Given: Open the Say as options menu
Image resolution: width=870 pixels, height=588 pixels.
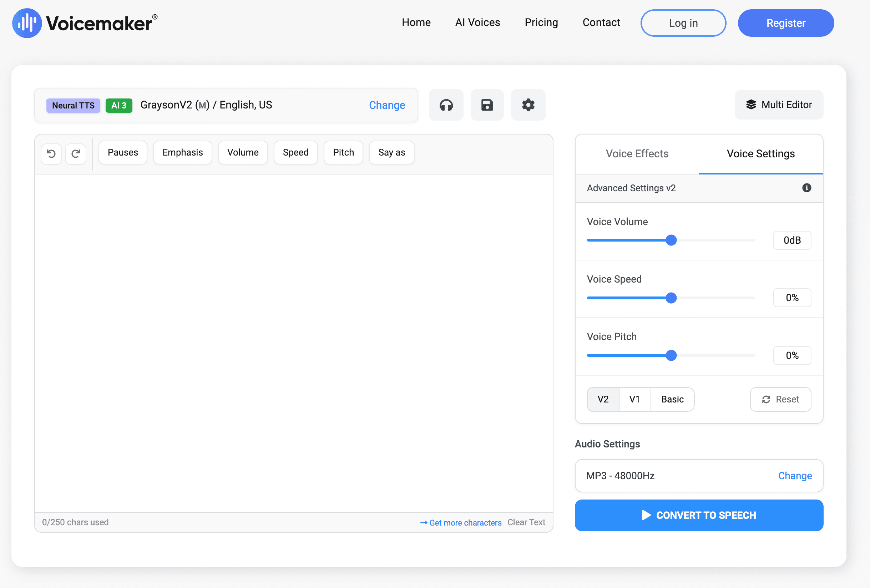Looking at the screenshot, I should click(391, 152).
